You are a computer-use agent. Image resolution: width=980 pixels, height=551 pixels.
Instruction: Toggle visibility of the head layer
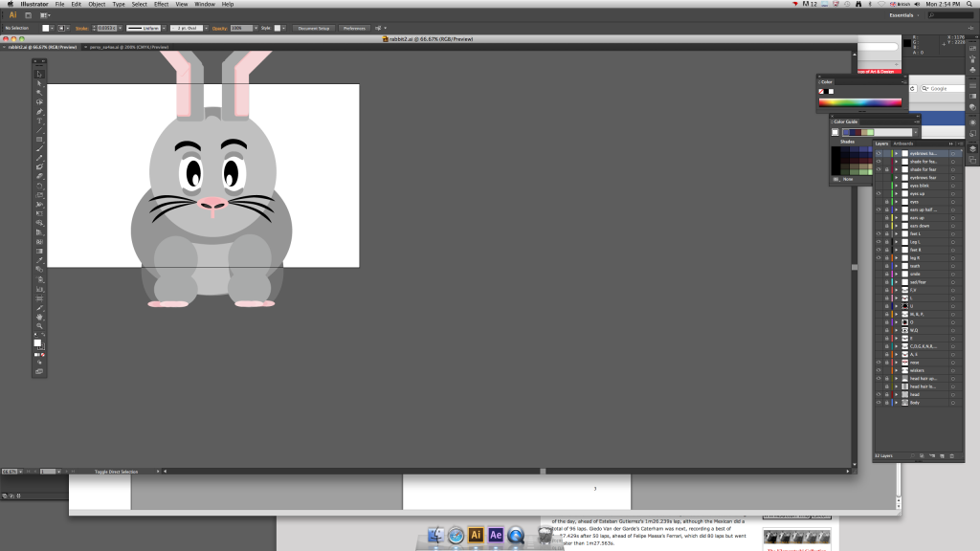click(x=879, y=394)
